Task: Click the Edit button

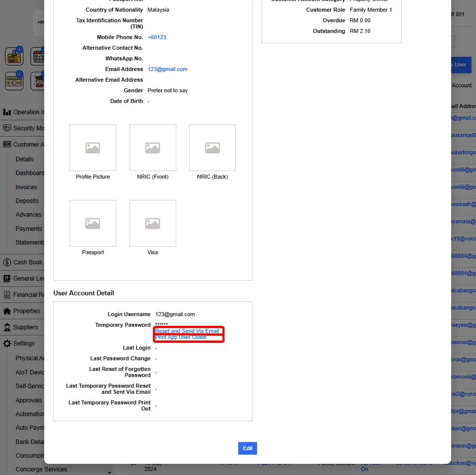Action: pos(247,448)
